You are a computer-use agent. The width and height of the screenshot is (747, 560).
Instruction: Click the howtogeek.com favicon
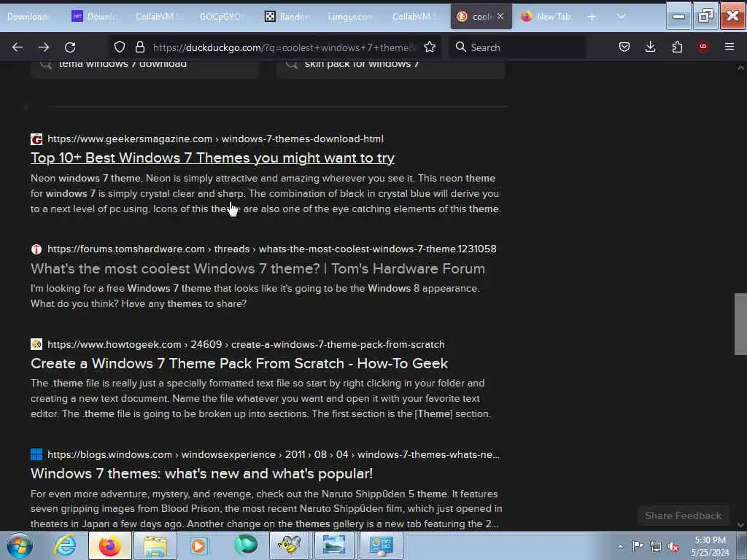pyautogui.click(x=36, y=344)
